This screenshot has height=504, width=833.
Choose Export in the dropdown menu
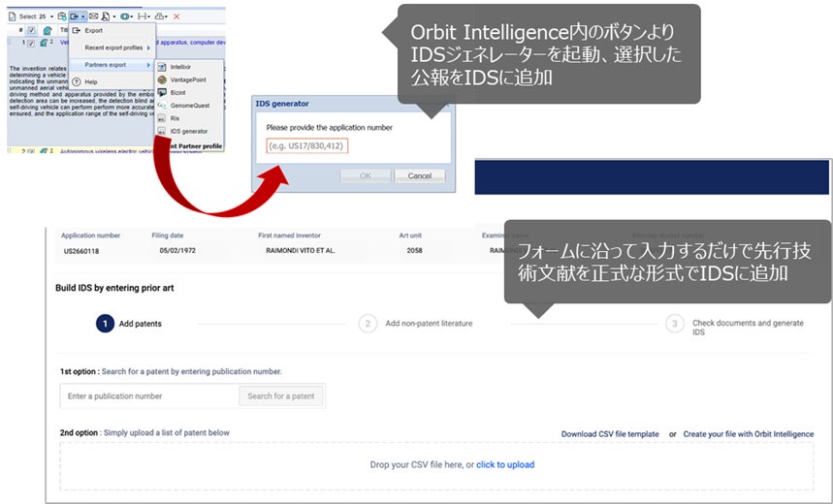click(93, 30)
